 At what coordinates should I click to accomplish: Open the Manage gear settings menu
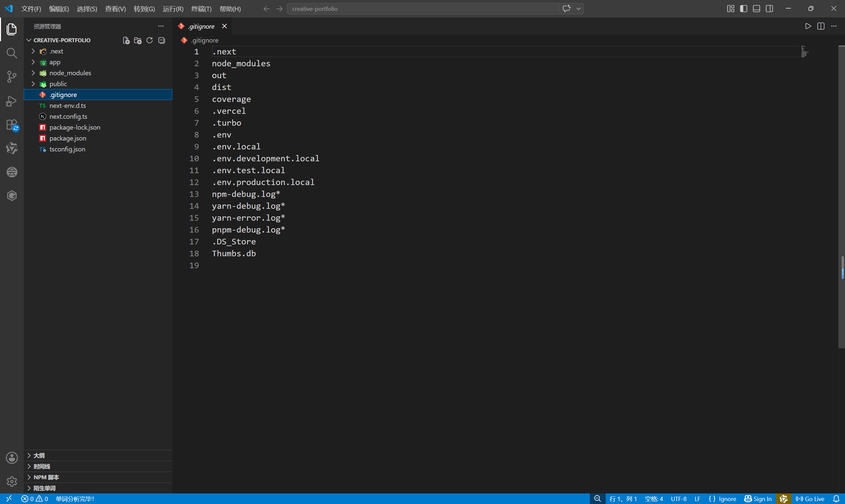12,481
